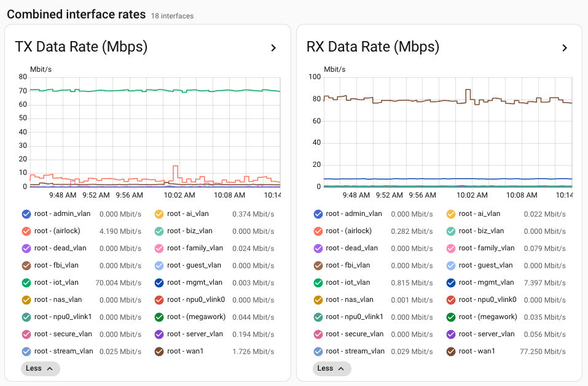Image resolution: width=588 pixels, height=386 pixels.
Task: Toggle (airlock) series in TX legend
Action: coord(26,231)
